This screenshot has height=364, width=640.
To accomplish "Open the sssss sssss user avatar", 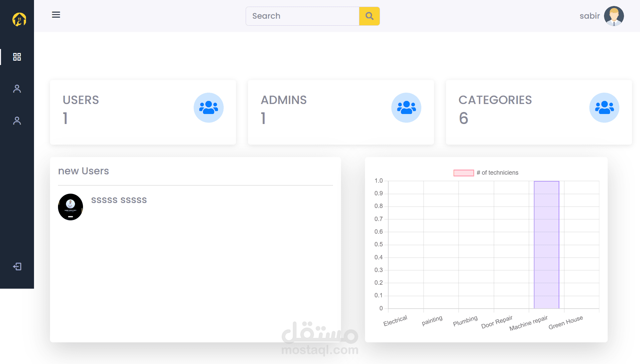I will [70, 207].
